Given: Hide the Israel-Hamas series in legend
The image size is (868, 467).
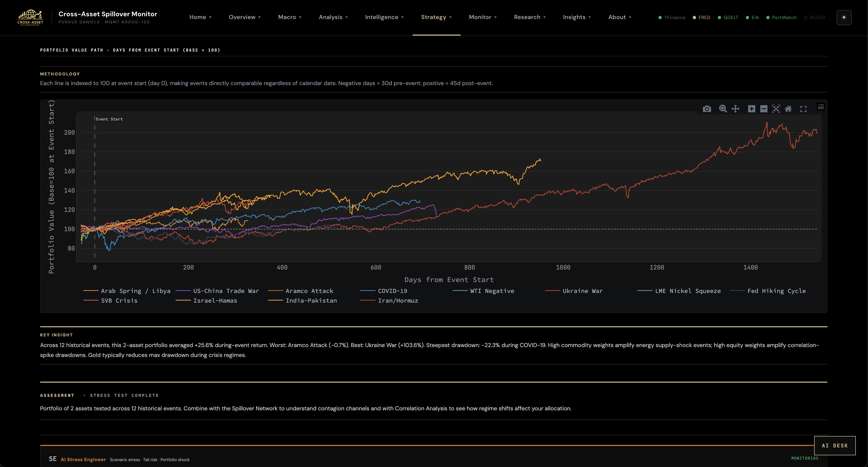Looking at the screenshot, I should click(206, 300).
